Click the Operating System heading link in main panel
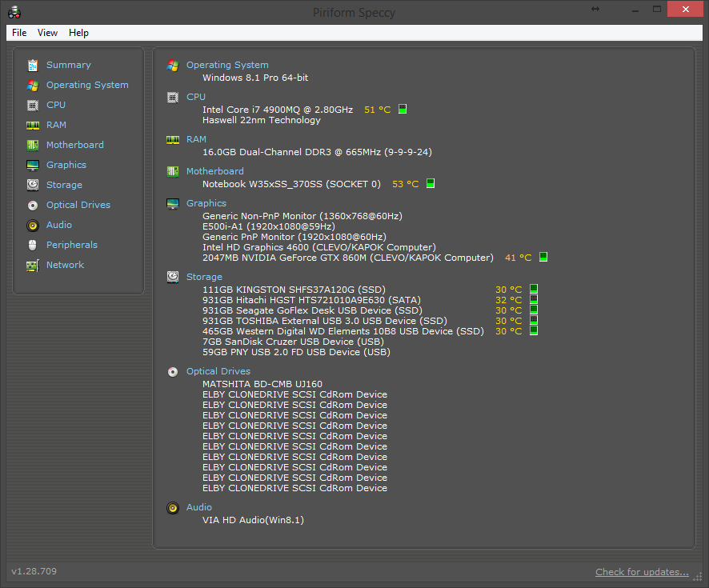This screenshot has height=588, width=709. 227,65
